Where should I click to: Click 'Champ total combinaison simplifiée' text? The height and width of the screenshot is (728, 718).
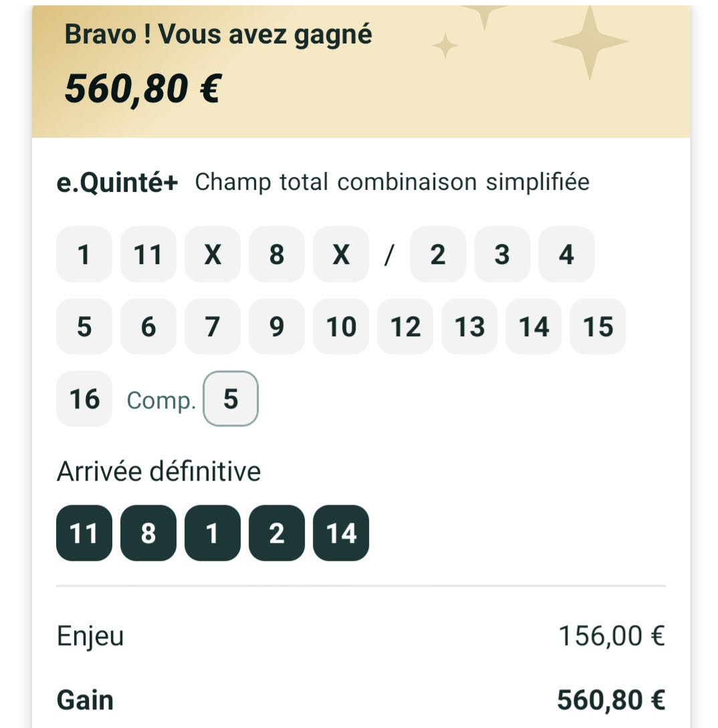pos(392,183)
